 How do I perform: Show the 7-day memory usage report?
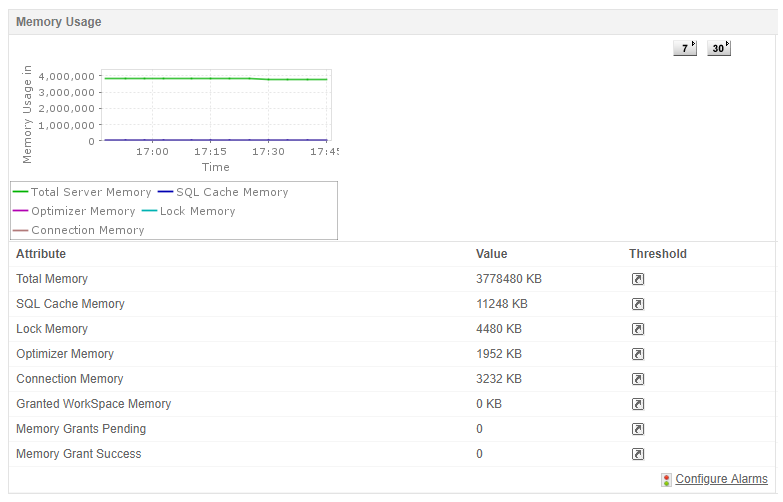tap(685, 48)
